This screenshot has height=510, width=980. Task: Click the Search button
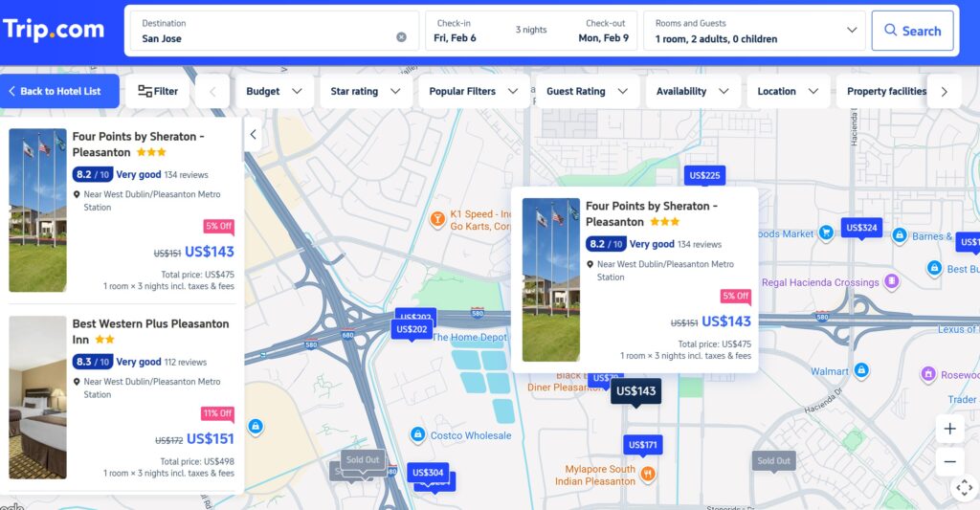click(912, 31)
